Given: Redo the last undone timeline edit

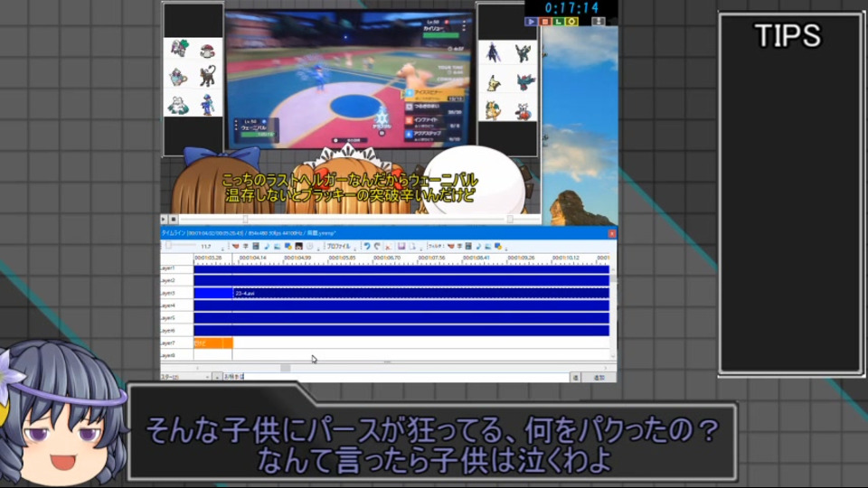Looking at the screenshot, I should click(x=377, y=246).
